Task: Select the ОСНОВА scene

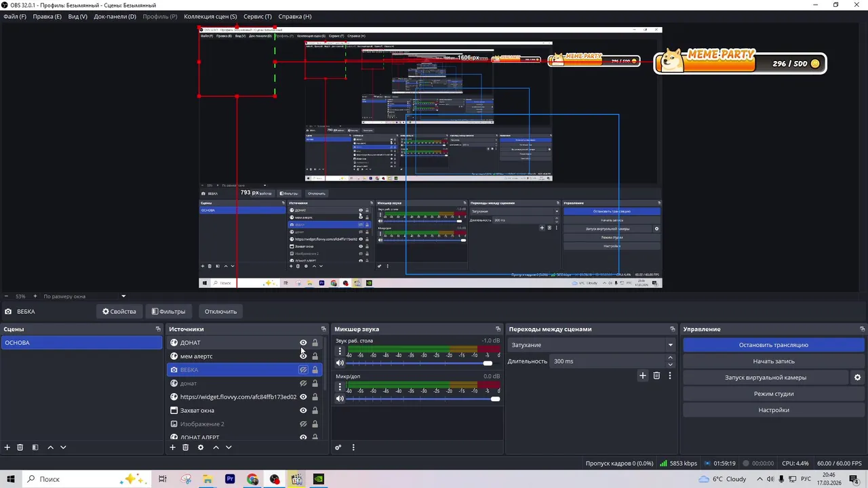Action: point(81,342)
